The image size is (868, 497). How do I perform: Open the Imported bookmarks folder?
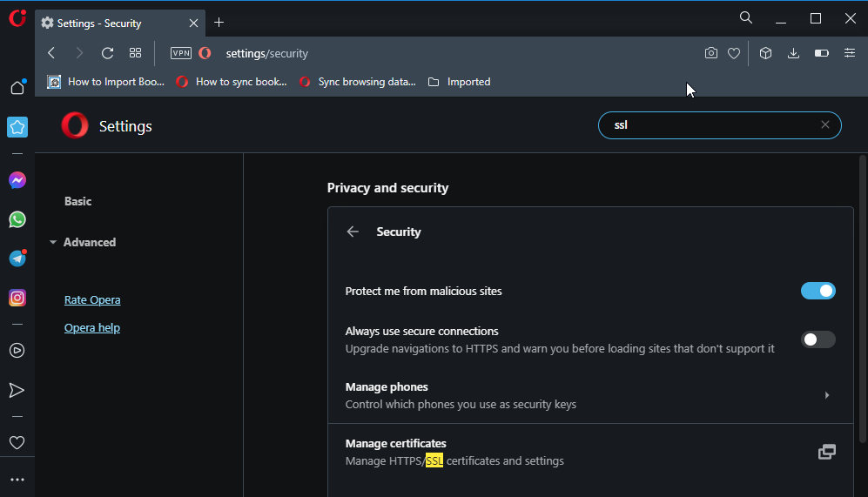[x=460, y=82]
